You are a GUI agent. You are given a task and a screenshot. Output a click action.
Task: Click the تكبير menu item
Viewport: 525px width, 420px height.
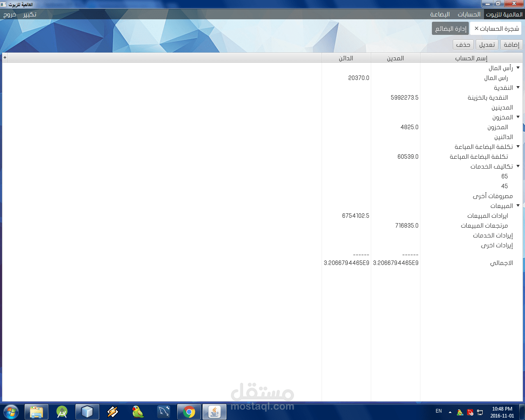pyautogui.click(x=30, y=14)
